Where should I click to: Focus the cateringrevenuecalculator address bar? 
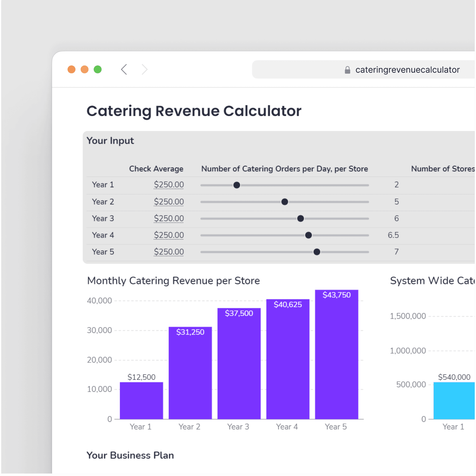(364, 70)
